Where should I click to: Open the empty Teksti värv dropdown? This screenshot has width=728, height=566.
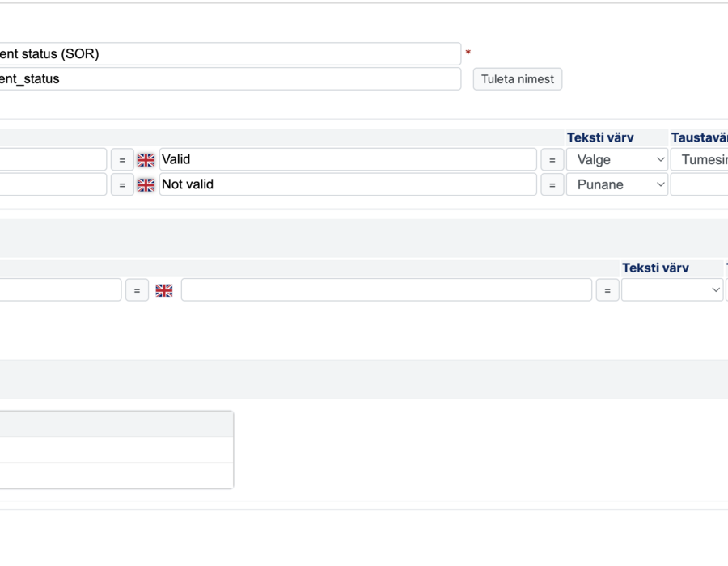coord(672,290)
